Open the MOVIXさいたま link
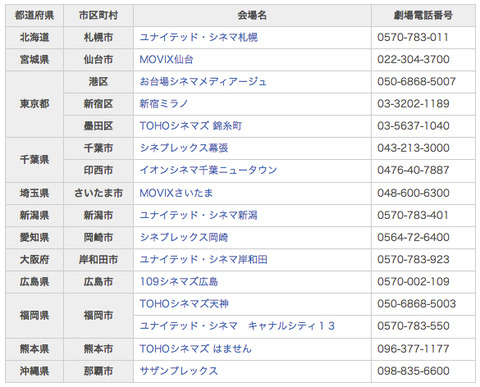480x387 pixels. point(176,193)
